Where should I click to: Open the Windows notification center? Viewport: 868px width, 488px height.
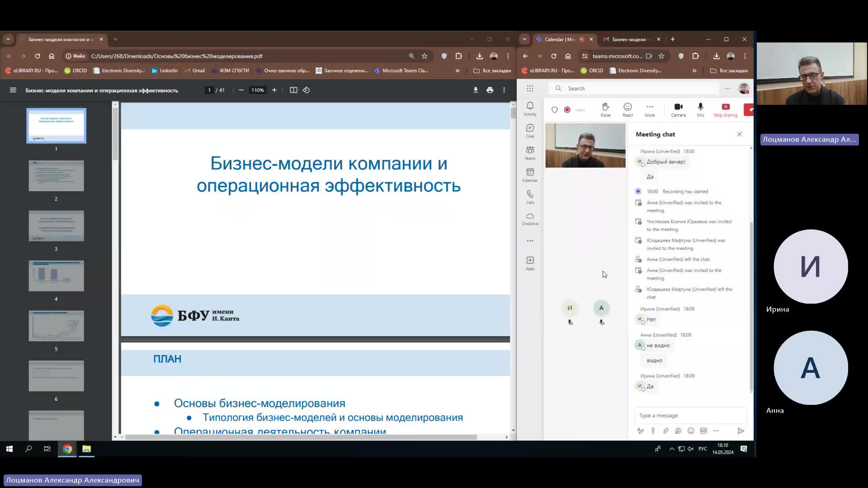tap(744, 449)
